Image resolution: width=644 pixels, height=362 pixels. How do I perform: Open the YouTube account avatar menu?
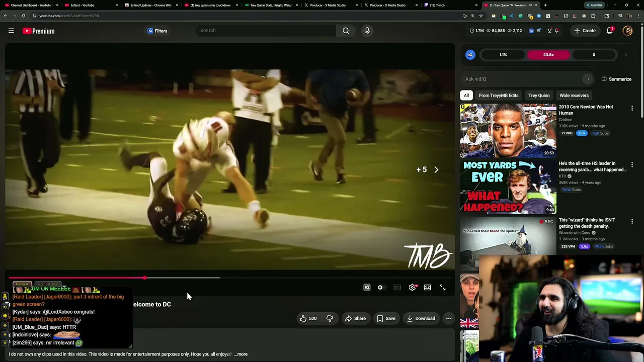click(x=627, y=31)
